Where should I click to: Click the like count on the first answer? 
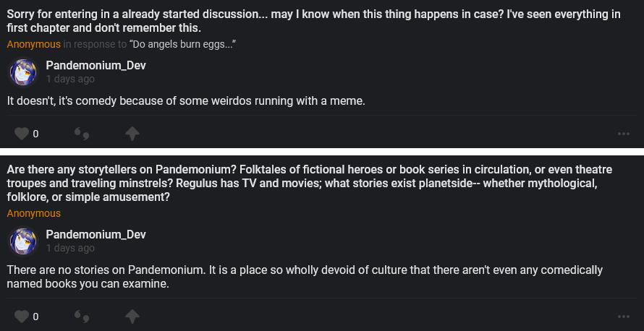click(35, 134)
